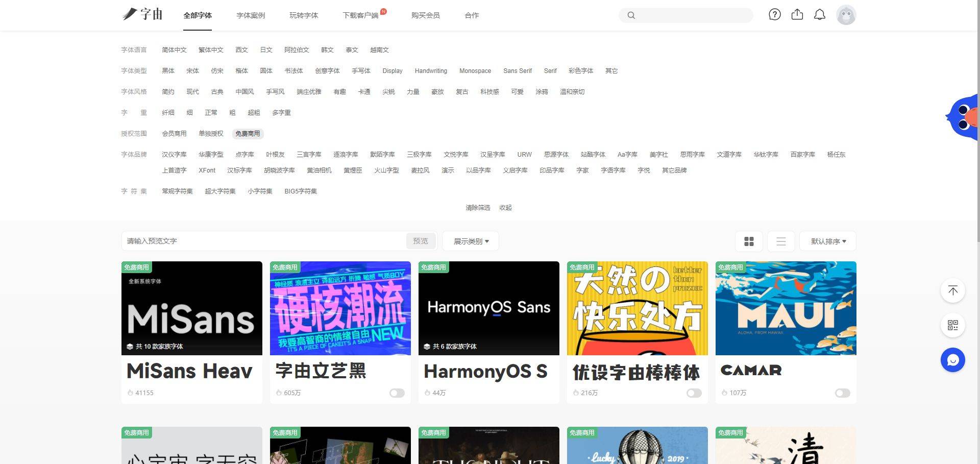
Task: Select the Sans Serif type filter
Action: pos(518,71)
